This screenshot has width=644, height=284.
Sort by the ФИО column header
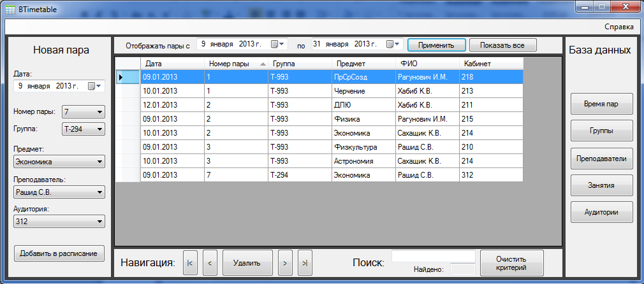(427, 64)
